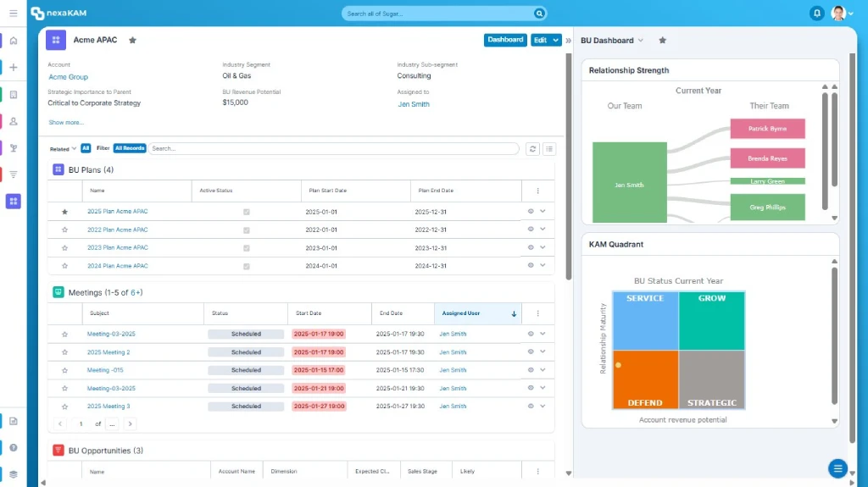Click the DEFEND orange quadrant
Image resolution: width=868 pixels, height=487 pixels.
pos(645,379)
